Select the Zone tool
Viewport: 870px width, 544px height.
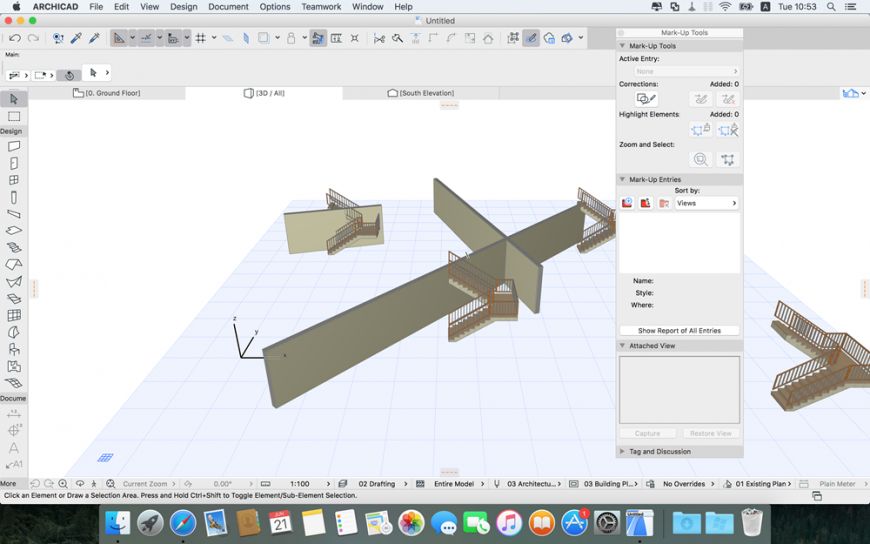tap(14, 366)
